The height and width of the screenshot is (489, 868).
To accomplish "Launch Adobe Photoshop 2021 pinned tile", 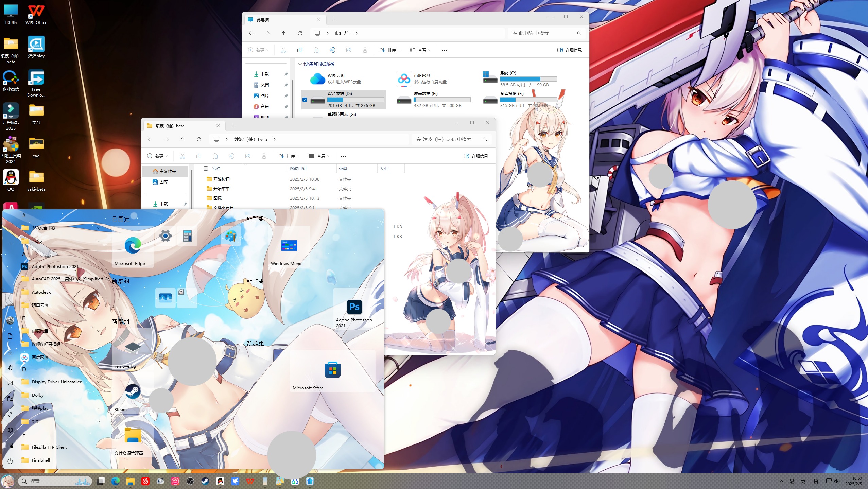I will click(x=354, y=307).
